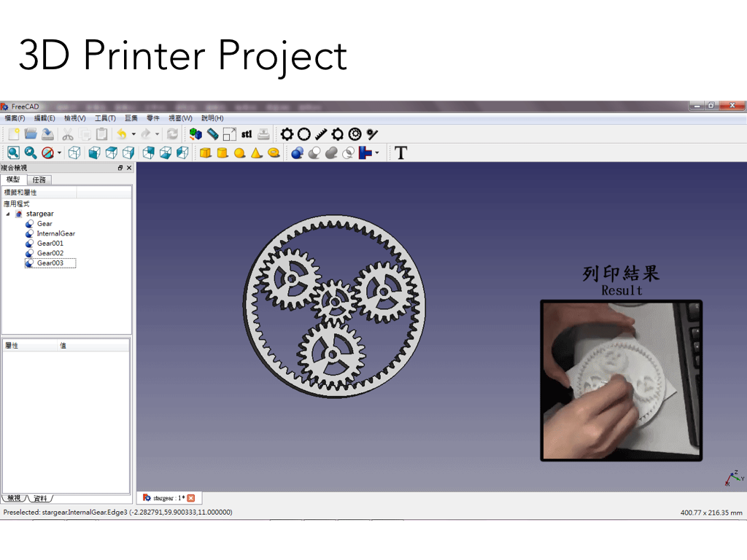Open the large T text tool

coord(400,152)
